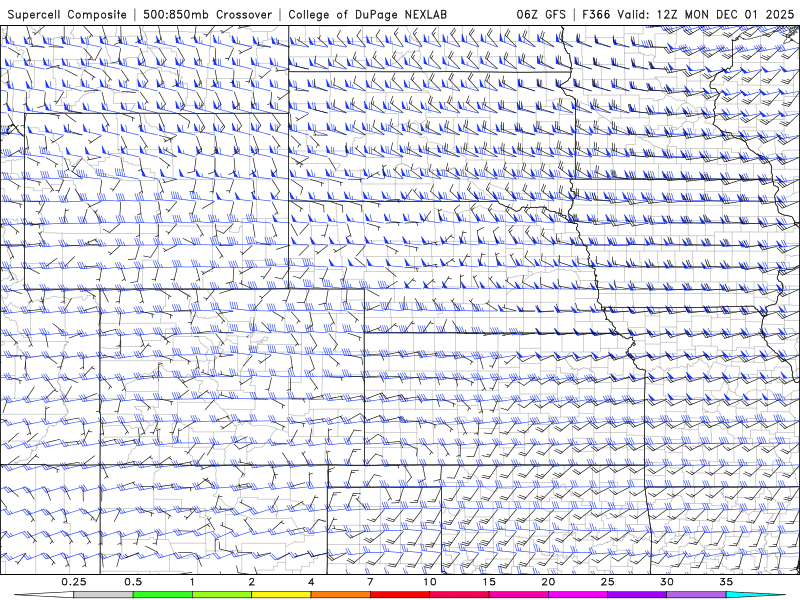The image size is (800, 600).
Task: Click the 4 value label on the legend
Action: [311, 582]
